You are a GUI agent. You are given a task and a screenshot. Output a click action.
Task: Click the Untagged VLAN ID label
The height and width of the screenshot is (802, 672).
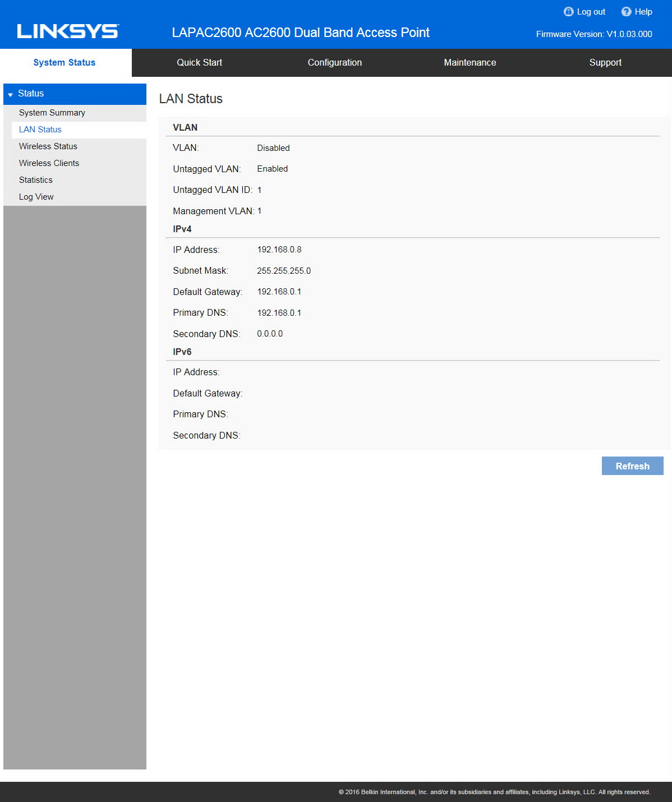click(x=213, y=190)
